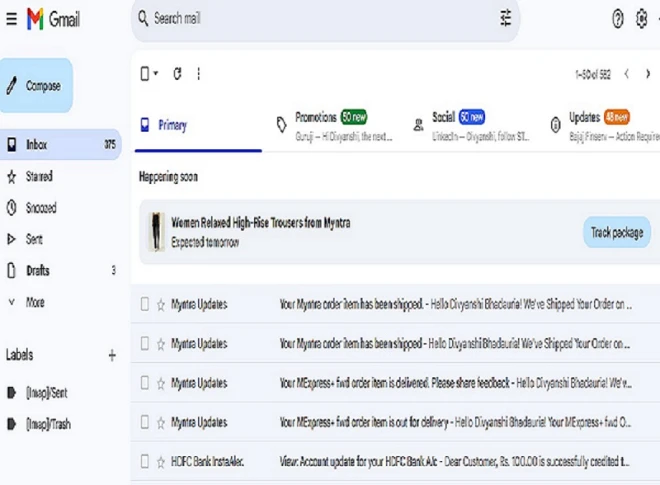Switch to the Updates tab
This screenshot has width=660, height=485.
tap(604, 125)
